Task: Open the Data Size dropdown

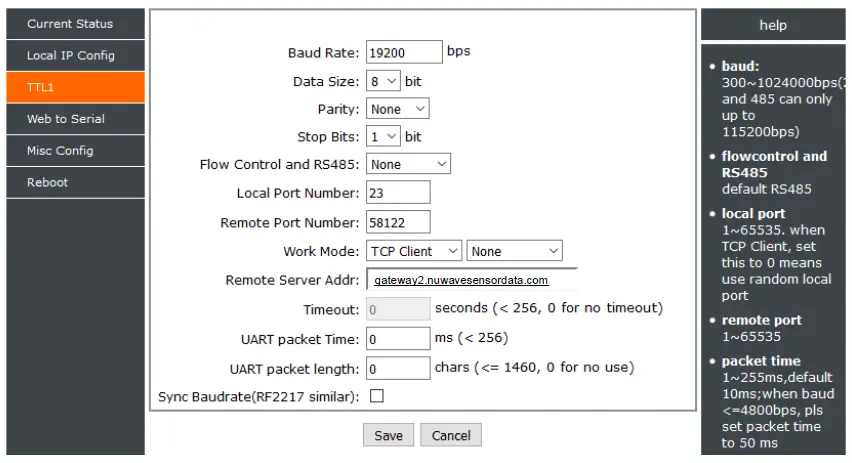Action: tap(383, 81)
